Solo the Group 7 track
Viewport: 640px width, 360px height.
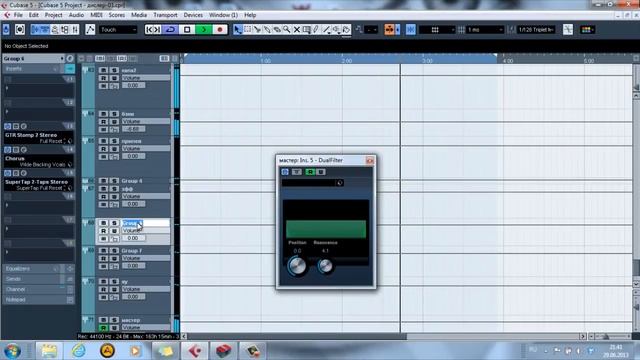(x=114, y=251)
